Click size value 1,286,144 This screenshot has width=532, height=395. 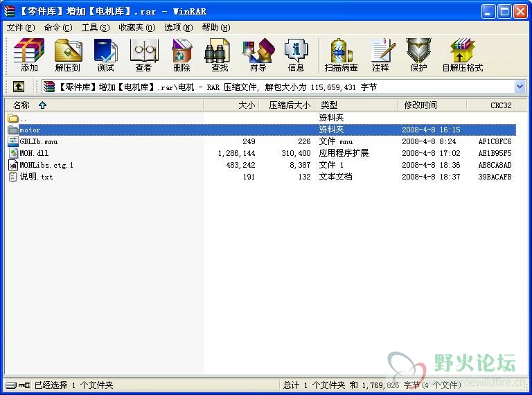[236, 153]
